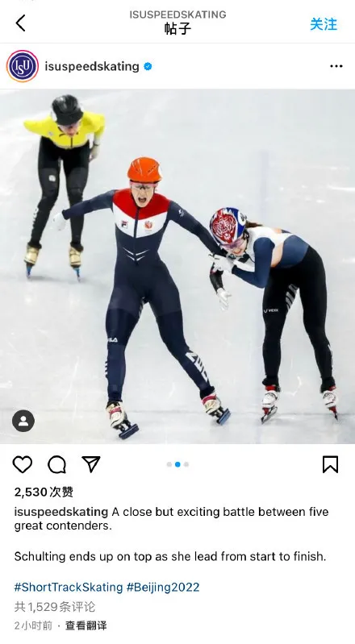355x644 pixels.
Task: Tap the isuspeedskating name in the caption
Action: coord(61,512)
